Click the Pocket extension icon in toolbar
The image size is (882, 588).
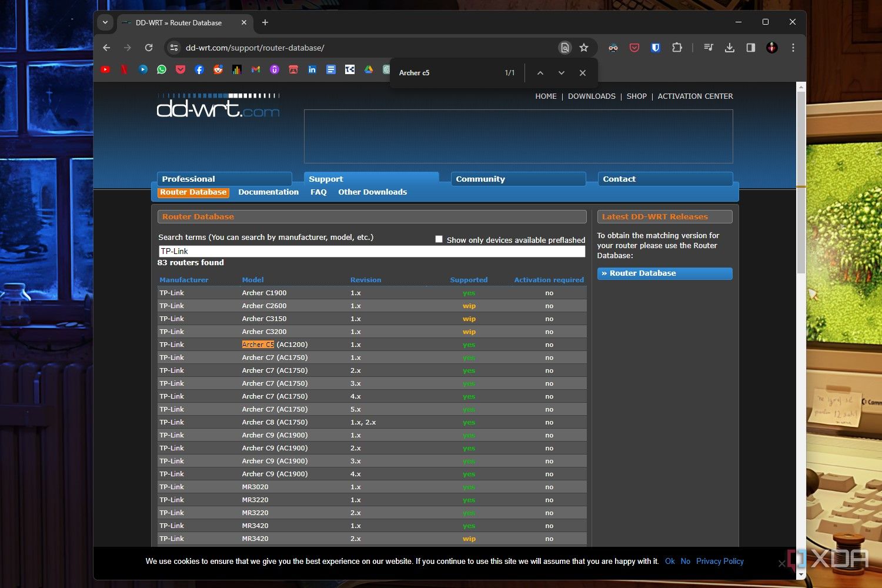[634, 48]
